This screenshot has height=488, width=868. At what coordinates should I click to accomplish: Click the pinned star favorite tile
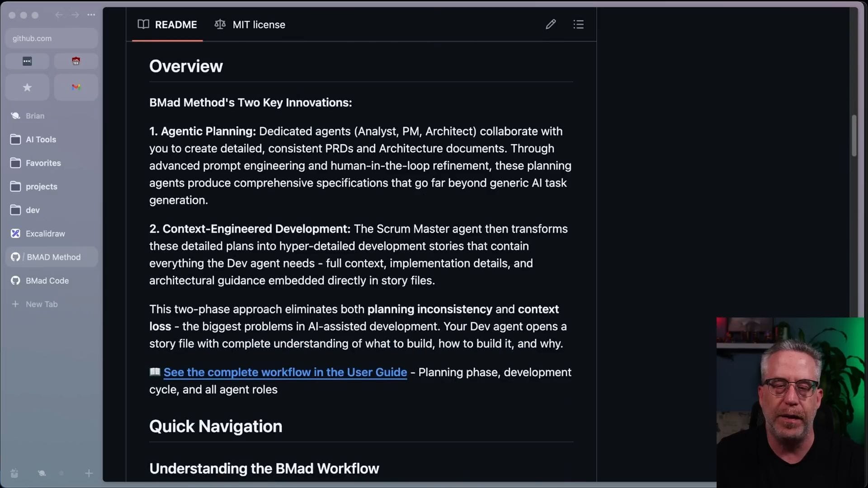[x=27, y=87]
